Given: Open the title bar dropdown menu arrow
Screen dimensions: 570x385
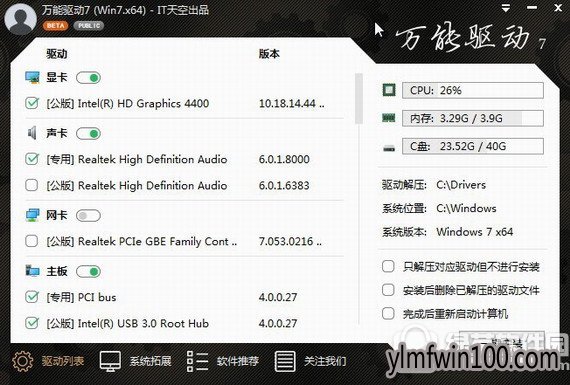Looking at the screenshot, I should pos(506,9).
